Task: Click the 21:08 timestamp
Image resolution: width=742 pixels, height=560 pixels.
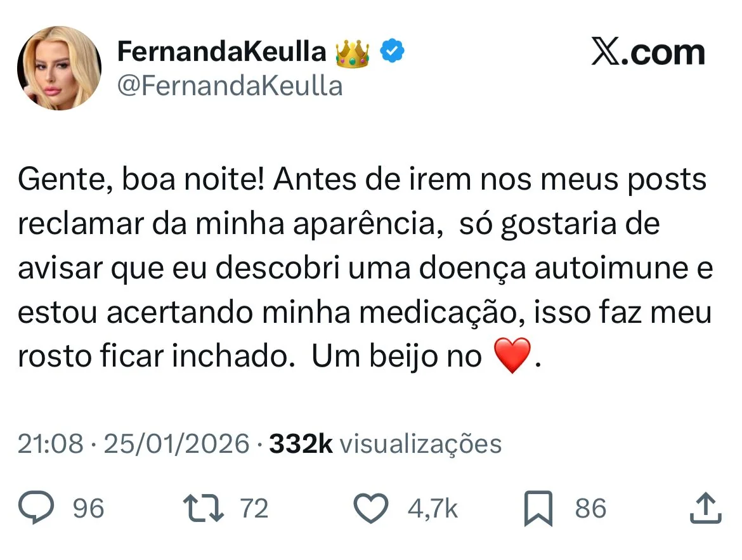Action: point(50,444)
